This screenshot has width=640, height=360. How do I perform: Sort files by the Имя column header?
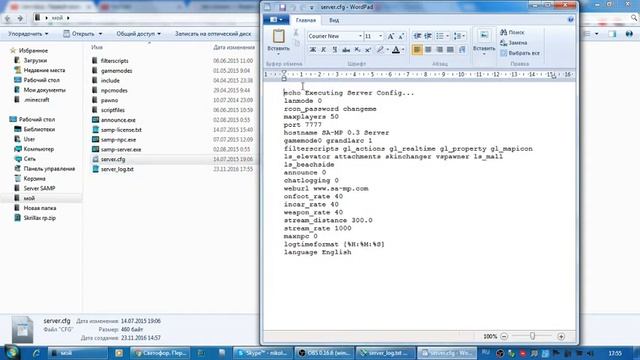[x=97, y=48]
